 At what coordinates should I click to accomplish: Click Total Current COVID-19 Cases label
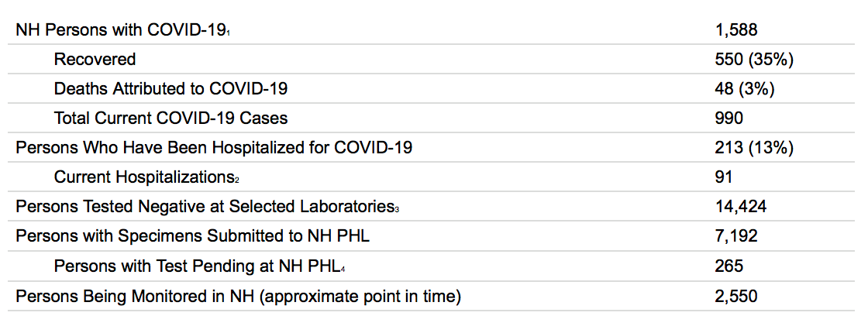tap(170, 118)
